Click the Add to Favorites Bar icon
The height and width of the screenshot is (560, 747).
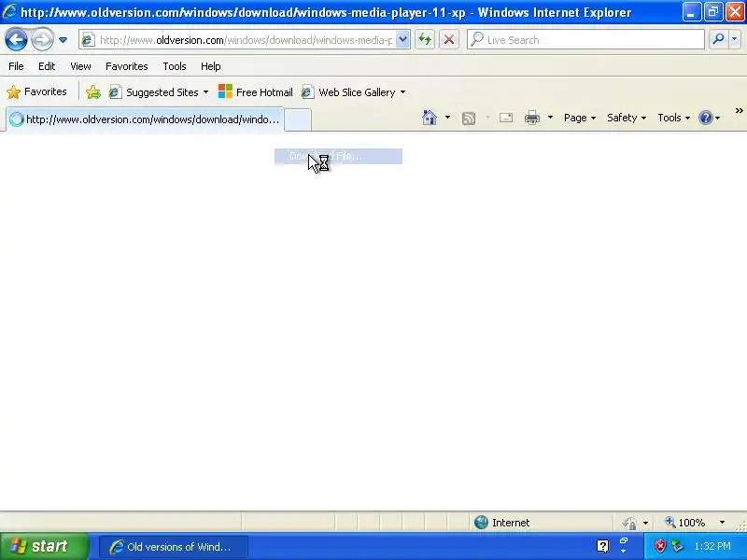93,91
